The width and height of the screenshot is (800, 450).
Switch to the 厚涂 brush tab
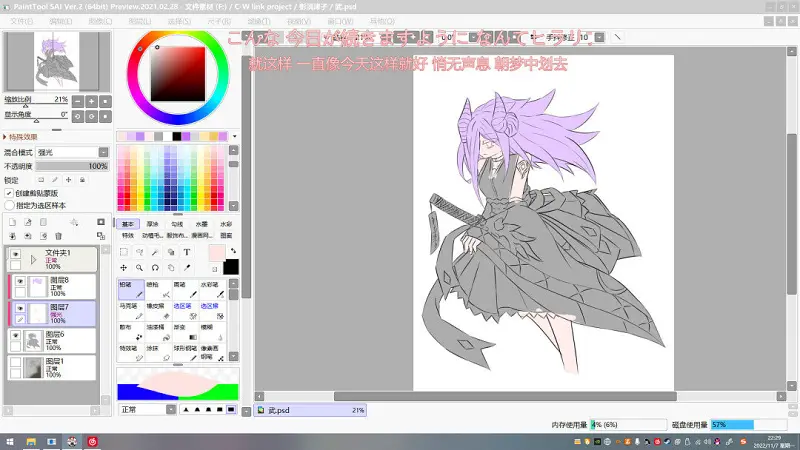point(152,224)
